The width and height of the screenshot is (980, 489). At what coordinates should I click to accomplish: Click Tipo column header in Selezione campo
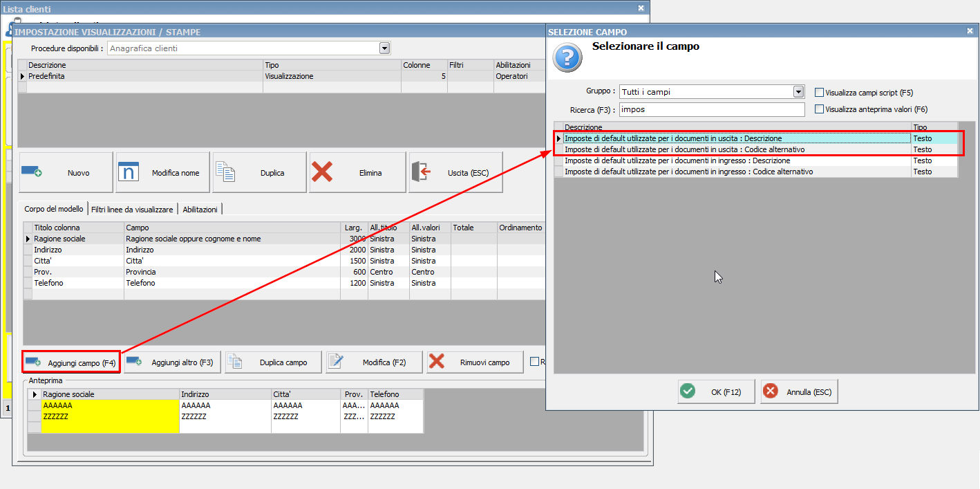pos(934,127)
